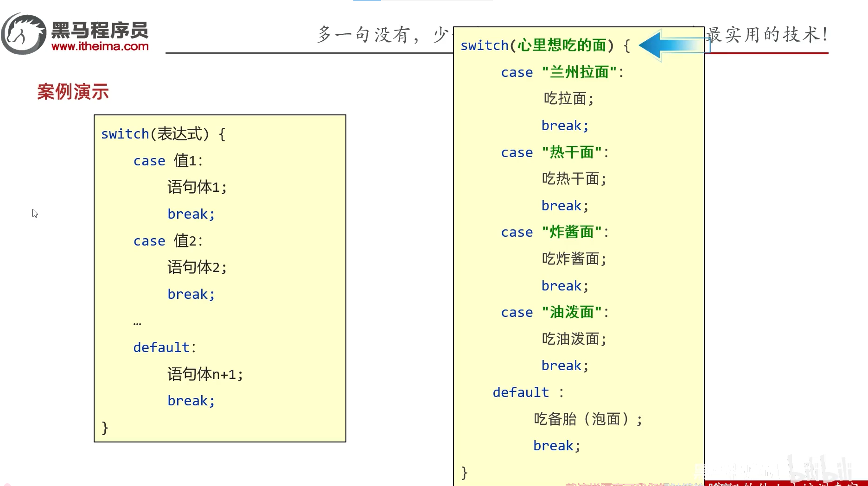
Task: Select the 吃热干面; statement
Action: tap(574, 179)
